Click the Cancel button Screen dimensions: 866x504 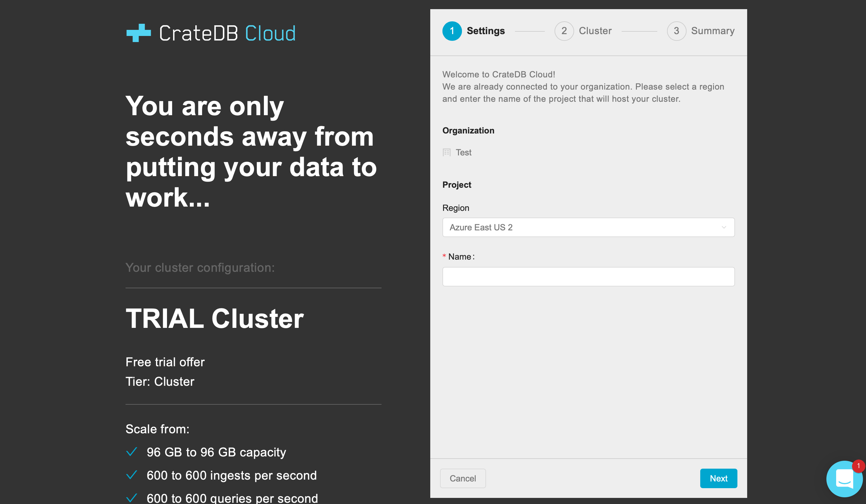[463, 478]
